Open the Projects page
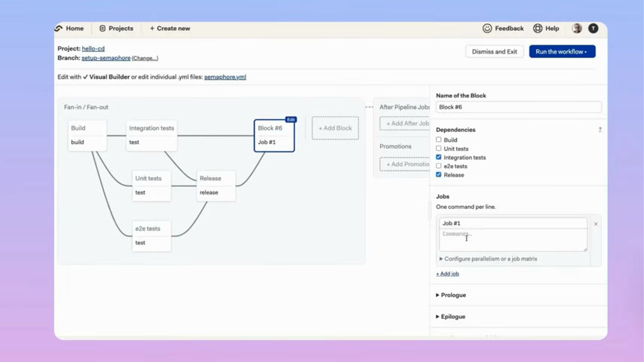The height and width of the screenshot is (362, 644). (116, 29)
